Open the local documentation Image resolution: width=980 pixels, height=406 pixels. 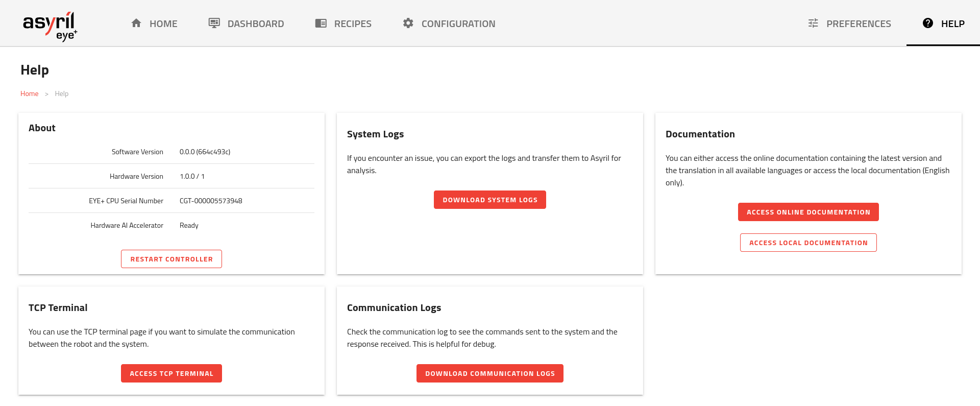808,243
